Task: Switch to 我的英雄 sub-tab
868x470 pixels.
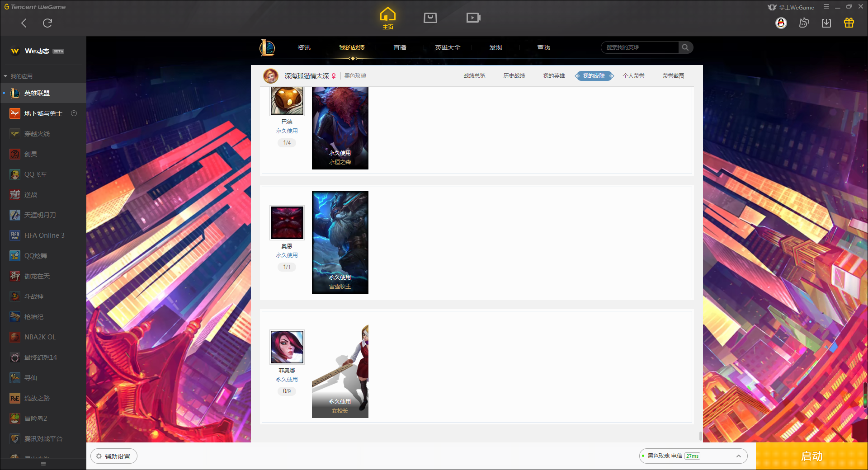Action: click(554, 76)
